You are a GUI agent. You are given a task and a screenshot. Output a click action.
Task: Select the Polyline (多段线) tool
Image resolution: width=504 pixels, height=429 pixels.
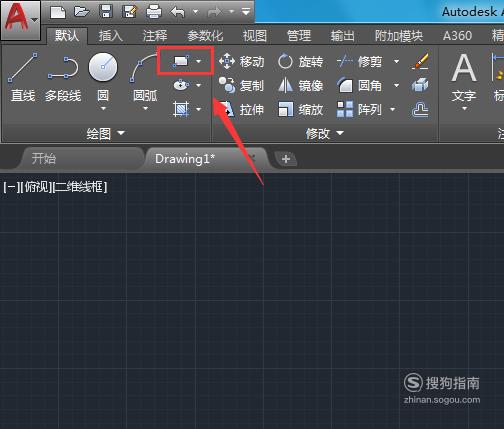pyautogui.click(x=63, y=78)
